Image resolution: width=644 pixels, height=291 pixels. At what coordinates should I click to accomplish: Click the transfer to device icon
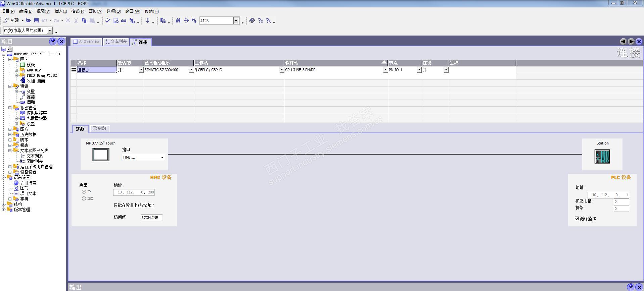pyautogui.click(x=132, y=20)
